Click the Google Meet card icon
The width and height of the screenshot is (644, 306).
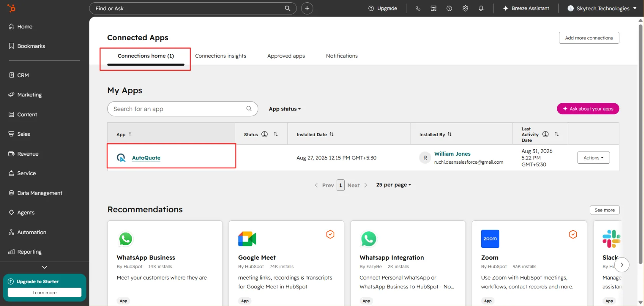tap(247, 239)
